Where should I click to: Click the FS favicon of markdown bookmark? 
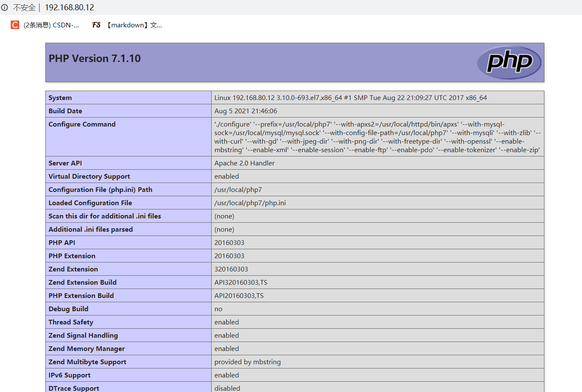coord(96,25)
